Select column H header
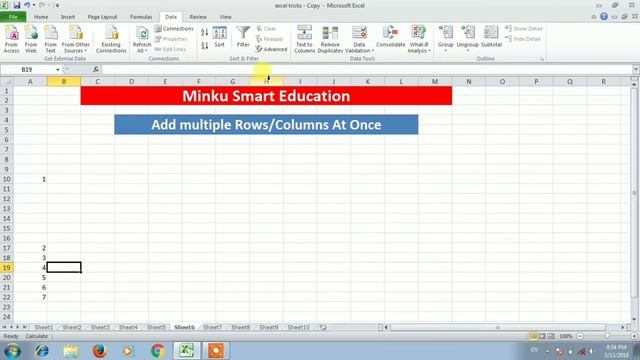This screenshot has height=360, width=640. coord(266,82)
